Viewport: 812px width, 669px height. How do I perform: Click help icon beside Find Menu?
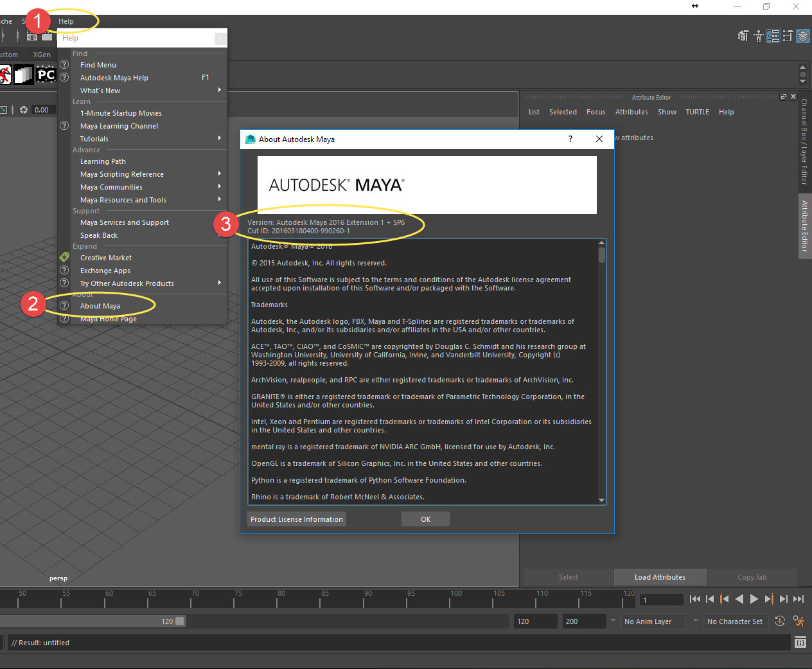click(64, 64)
